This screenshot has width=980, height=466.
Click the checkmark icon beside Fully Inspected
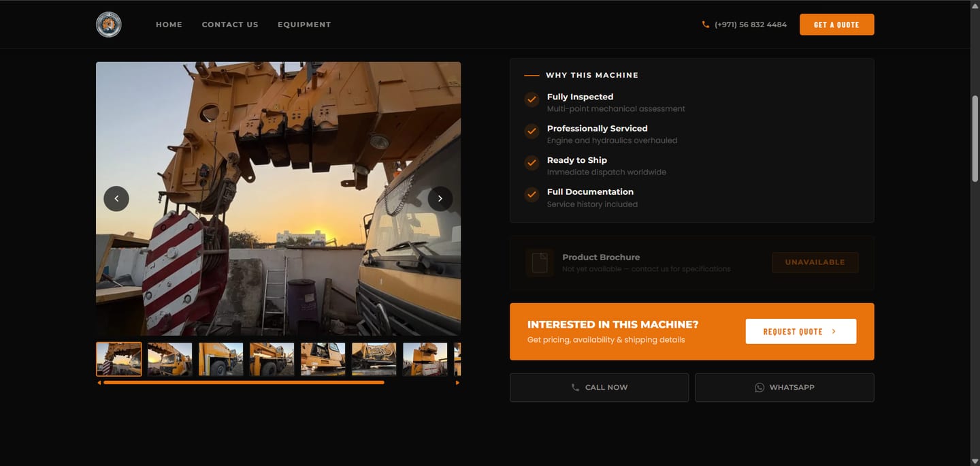[532, 99]
